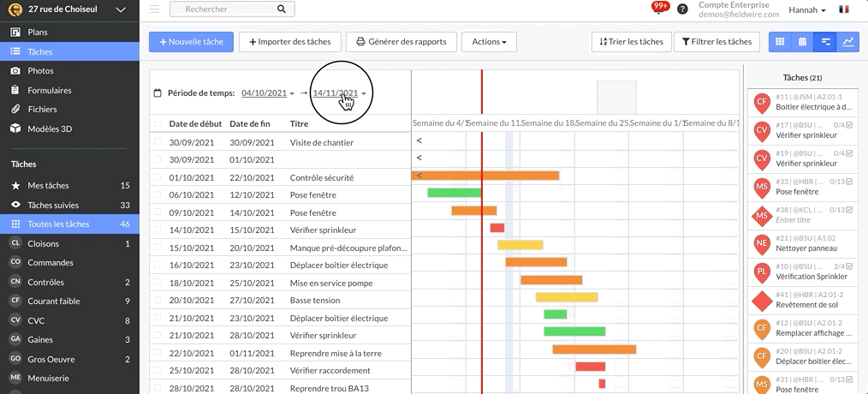Toggle the hamburger sidebar menu icon

coord(155,9)
